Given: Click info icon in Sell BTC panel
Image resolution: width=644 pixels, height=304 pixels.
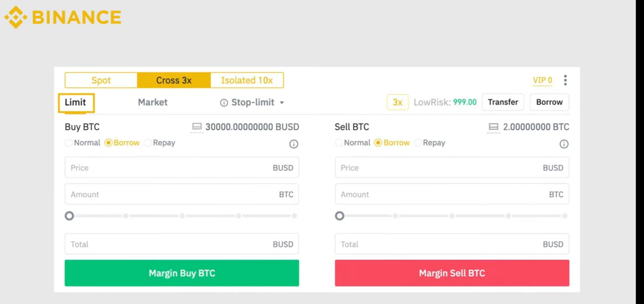Looking at the screenshot, I should coord(564,144).
